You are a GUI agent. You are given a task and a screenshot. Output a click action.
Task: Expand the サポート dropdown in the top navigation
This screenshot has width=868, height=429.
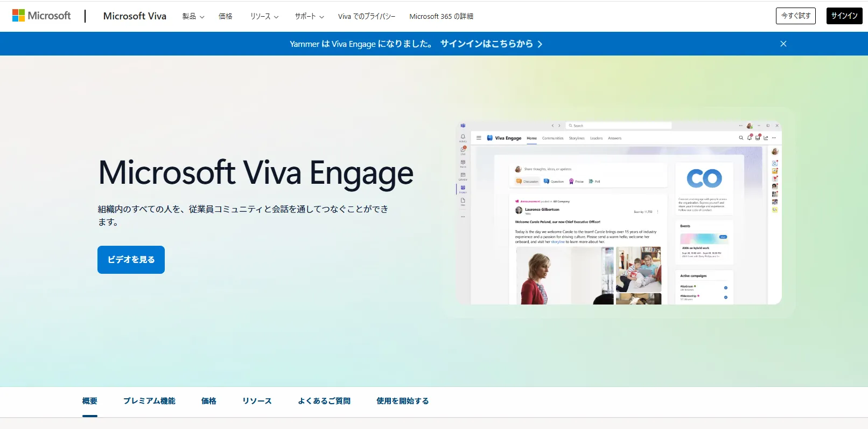[309, 16]
